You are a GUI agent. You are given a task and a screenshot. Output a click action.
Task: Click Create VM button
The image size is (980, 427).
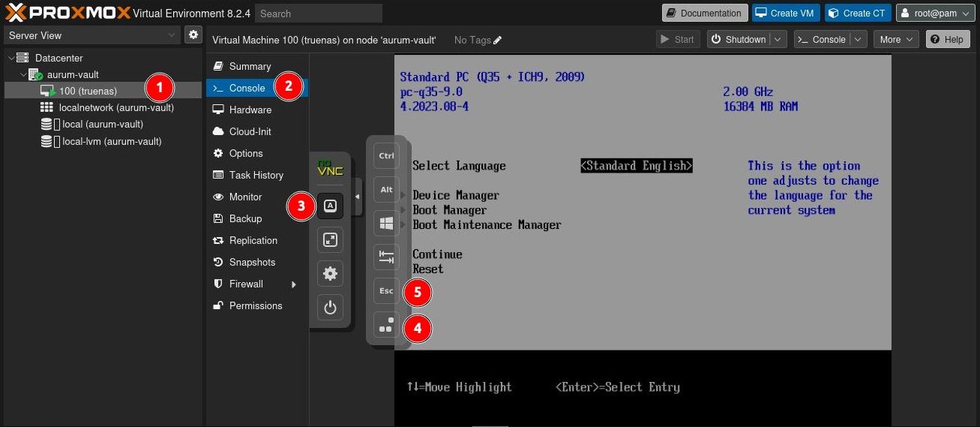point(786,13)
